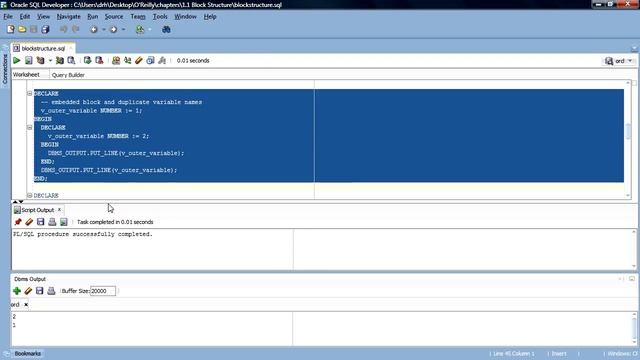Close the Script Output tab
The image size is (640, 360).
(59, 209)
